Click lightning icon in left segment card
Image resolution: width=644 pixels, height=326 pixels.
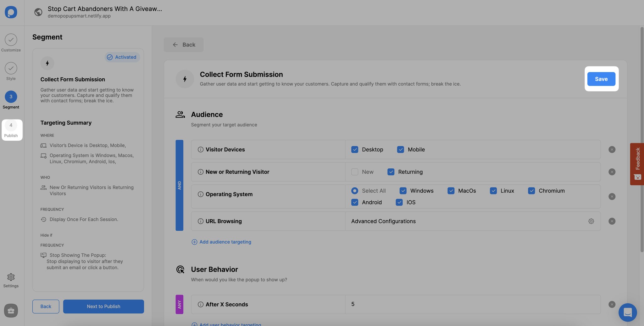point(47,63)
